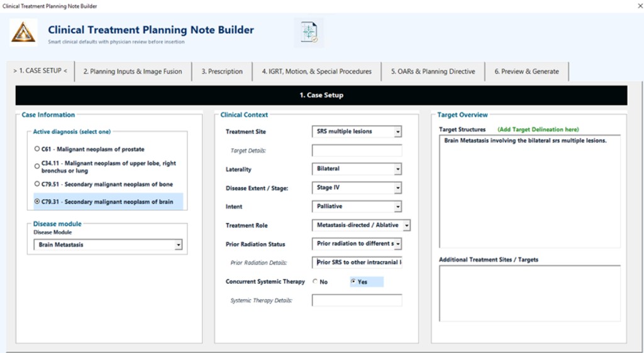Click the 'Prior Radiation Status' label
Screen dimensions: 644x353
point(255,244)
